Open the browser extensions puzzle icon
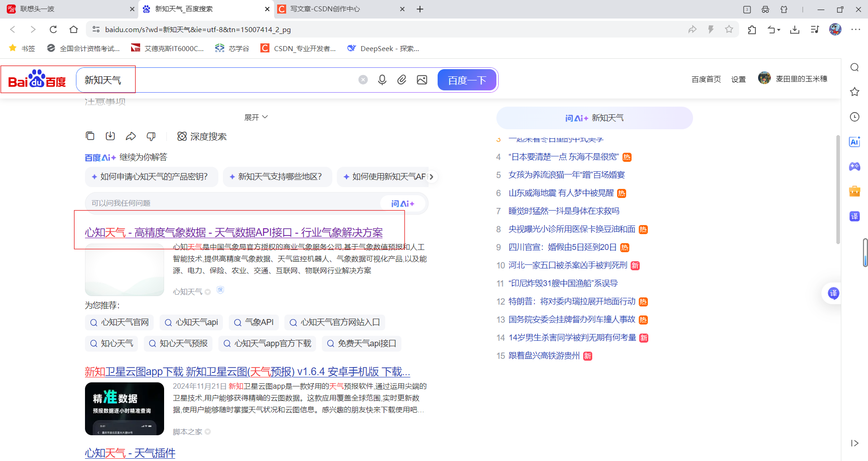Viewport: 868px width, 461px height. tap(752, 30)
